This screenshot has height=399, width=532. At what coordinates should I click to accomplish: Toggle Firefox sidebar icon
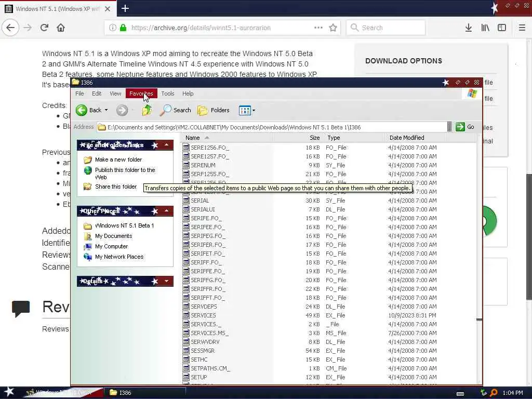502,28
